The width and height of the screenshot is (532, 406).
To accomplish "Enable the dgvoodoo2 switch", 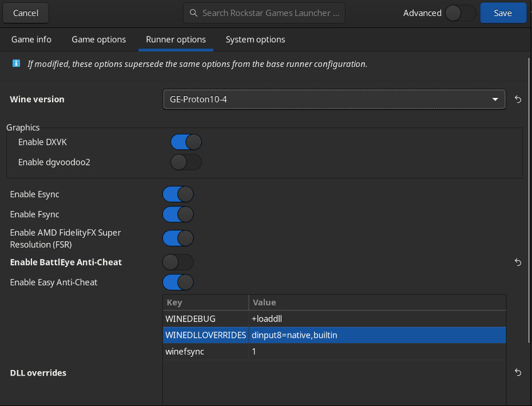I will (186, 162).
